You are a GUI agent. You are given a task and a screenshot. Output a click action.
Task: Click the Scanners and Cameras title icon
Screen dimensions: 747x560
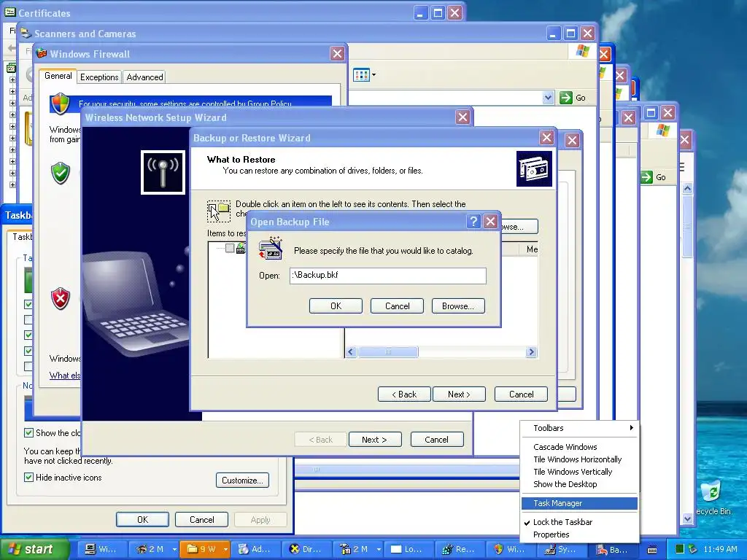coord(26,34)
